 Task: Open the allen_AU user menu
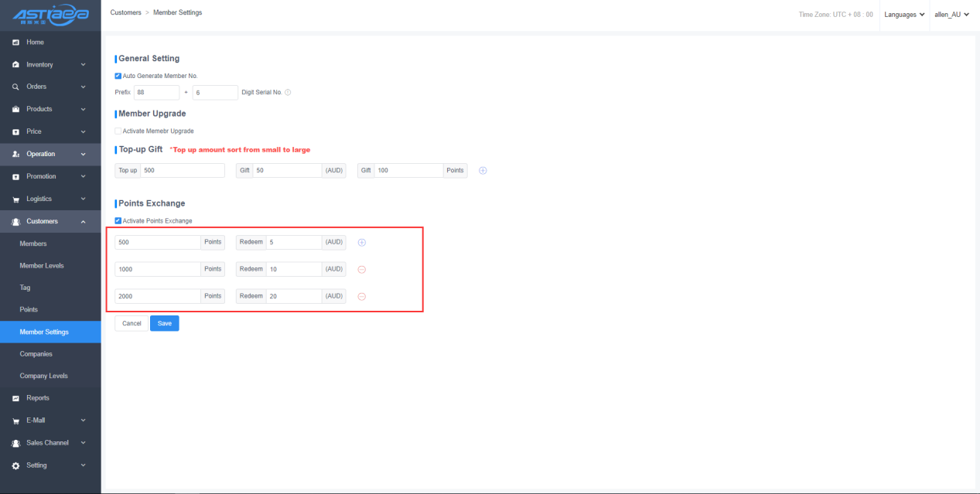click(951, 15)
